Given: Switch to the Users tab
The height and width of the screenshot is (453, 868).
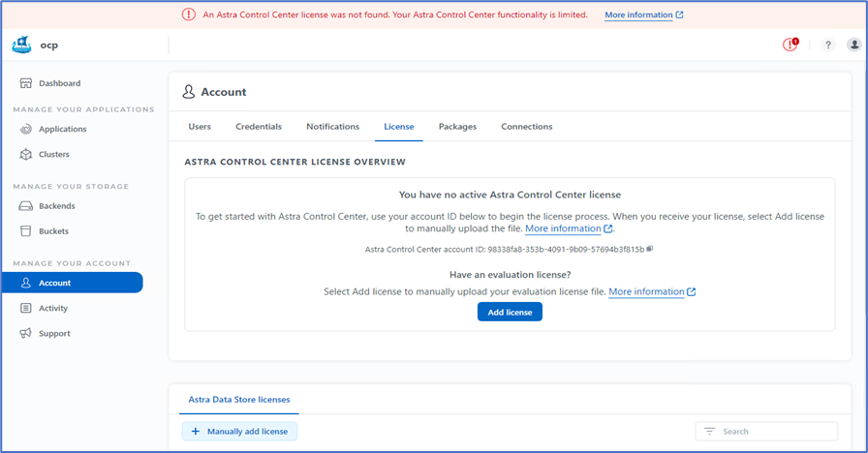Looking at the screenshot, I should [200, 127].
